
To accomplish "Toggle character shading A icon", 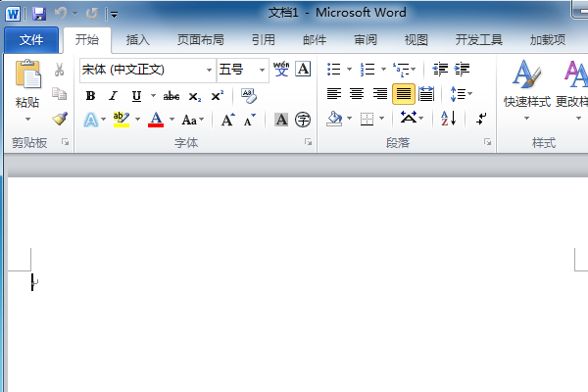I will pyautogui.click(x=281, y=120).
